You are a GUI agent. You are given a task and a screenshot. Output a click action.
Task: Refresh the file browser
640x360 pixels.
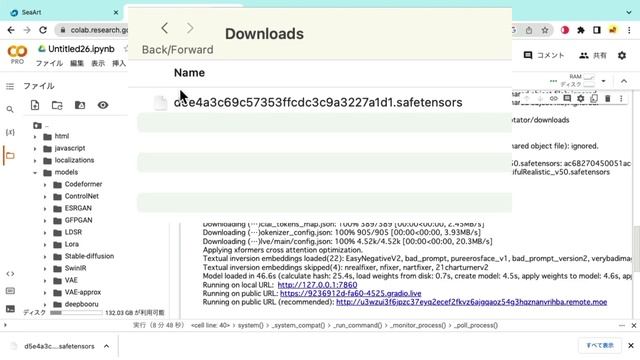pyautogui.click(x=57, y=105)
